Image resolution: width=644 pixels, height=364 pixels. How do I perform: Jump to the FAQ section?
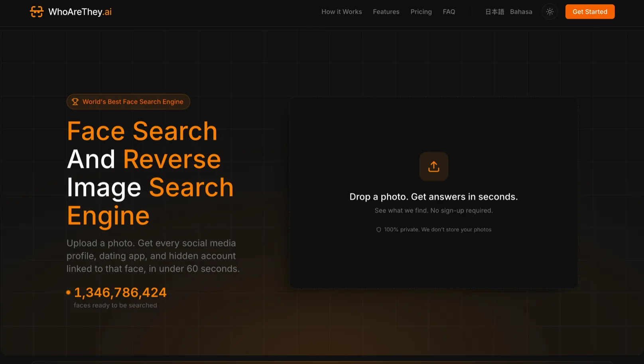click(449, 12)
